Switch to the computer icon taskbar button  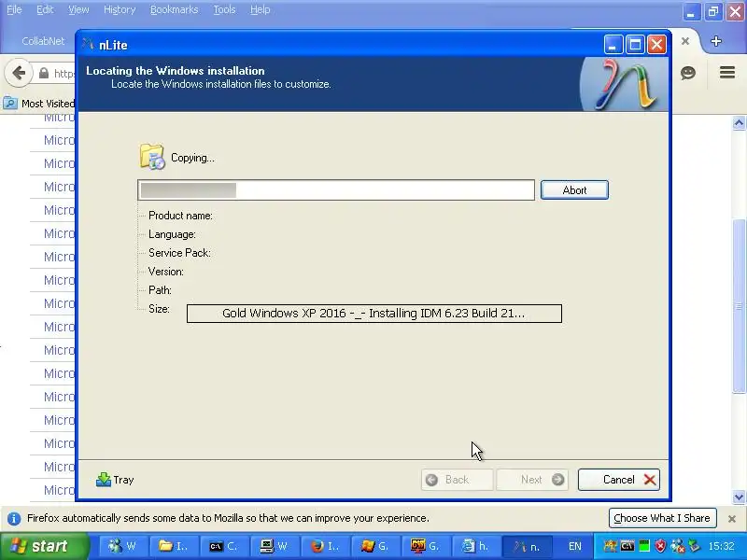point(275,546)
